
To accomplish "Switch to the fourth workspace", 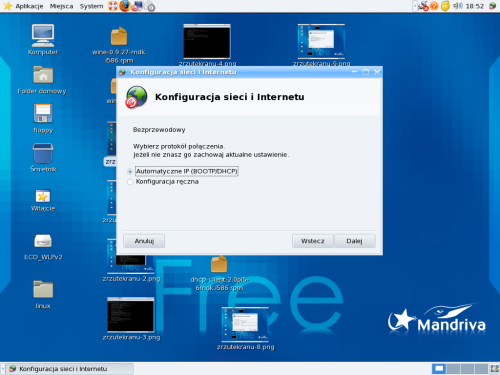I will pos(481,369).
